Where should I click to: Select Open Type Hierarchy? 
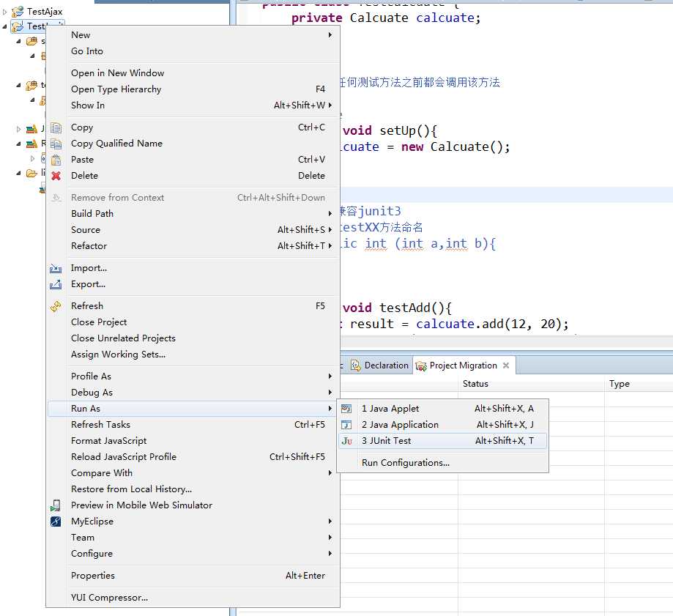pyautogui.click(x=193, y=89)
